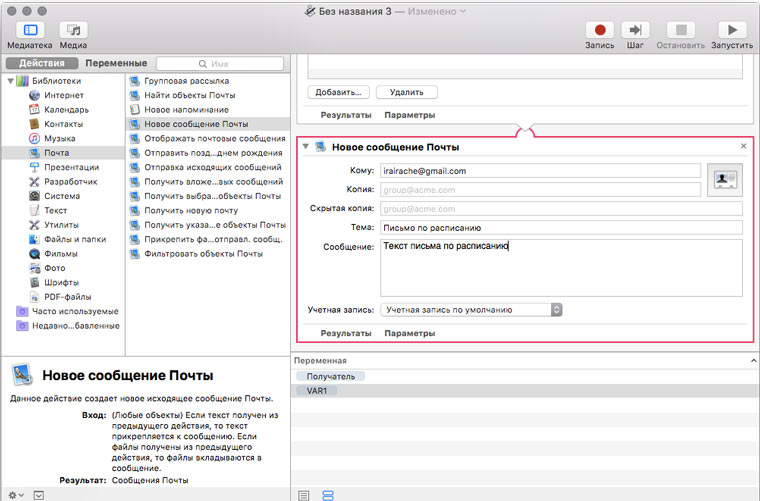The height and width of the screenshot is (501, 760).
Task: Close the Новое сообщение Почты action
Action: coord(743,146)
